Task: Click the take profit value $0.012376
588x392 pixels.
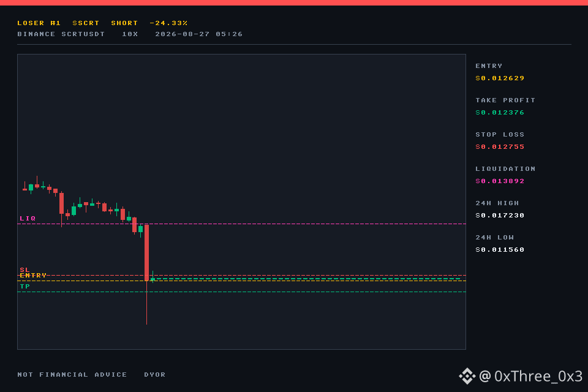Action: [x=500, y=113]
